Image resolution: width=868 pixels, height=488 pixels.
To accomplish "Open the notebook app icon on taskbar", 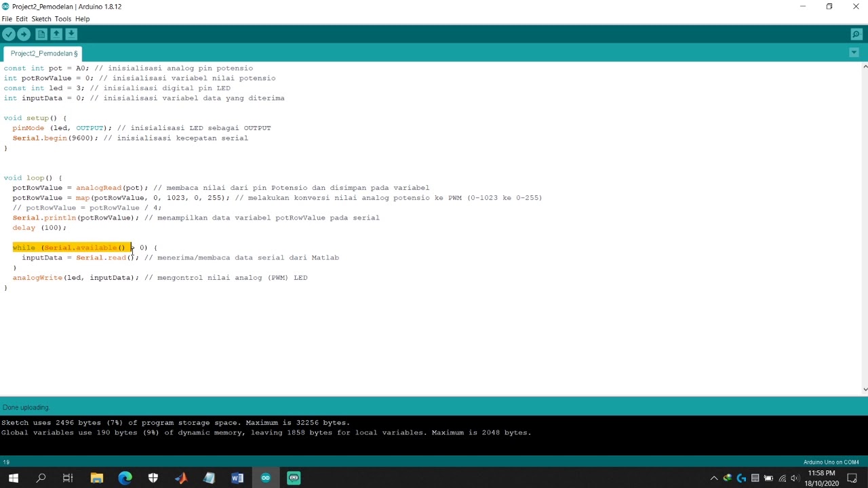I will click(x=209, y=478).
